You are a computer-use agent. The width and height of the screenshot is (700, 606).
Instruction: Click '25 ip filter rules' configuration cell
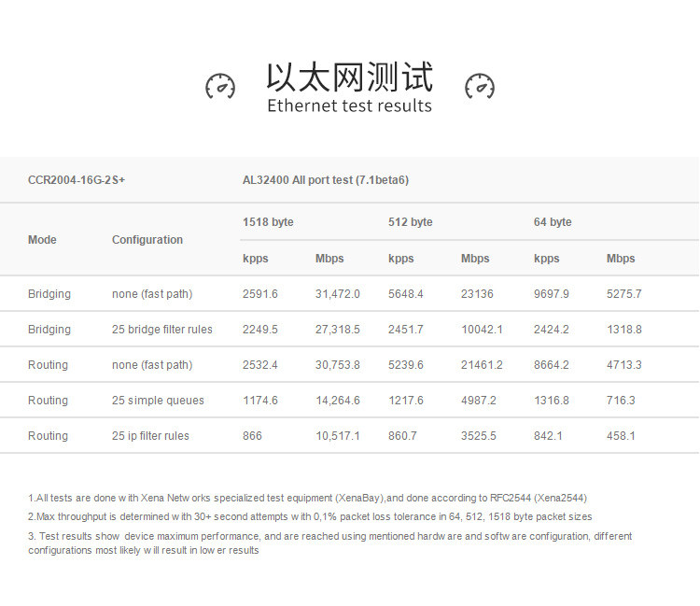pos(150,436)
